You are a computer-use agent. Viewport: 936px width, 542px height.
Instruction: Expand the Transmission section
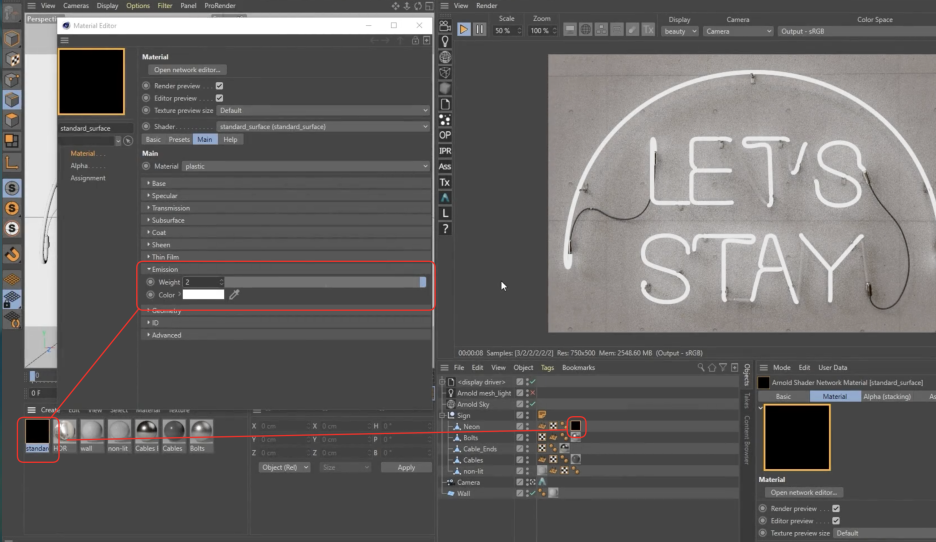click(x=285, y=208)
